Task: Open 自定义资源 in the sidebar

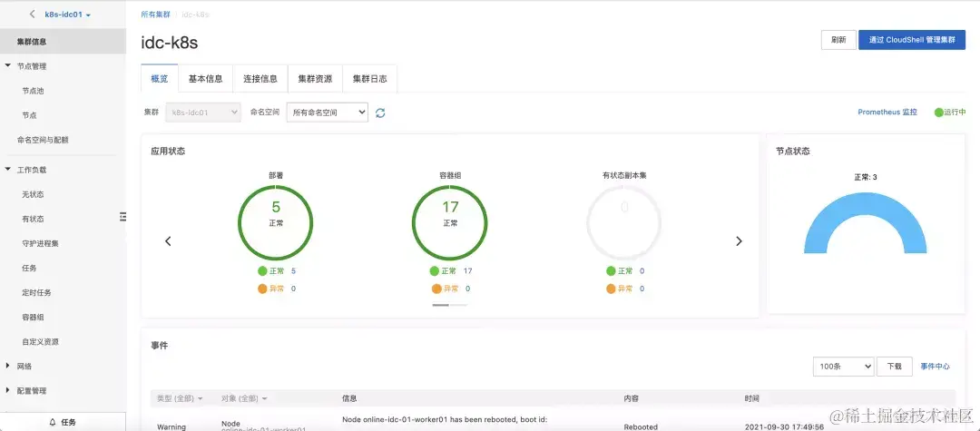Action: [x=40, y=342]
